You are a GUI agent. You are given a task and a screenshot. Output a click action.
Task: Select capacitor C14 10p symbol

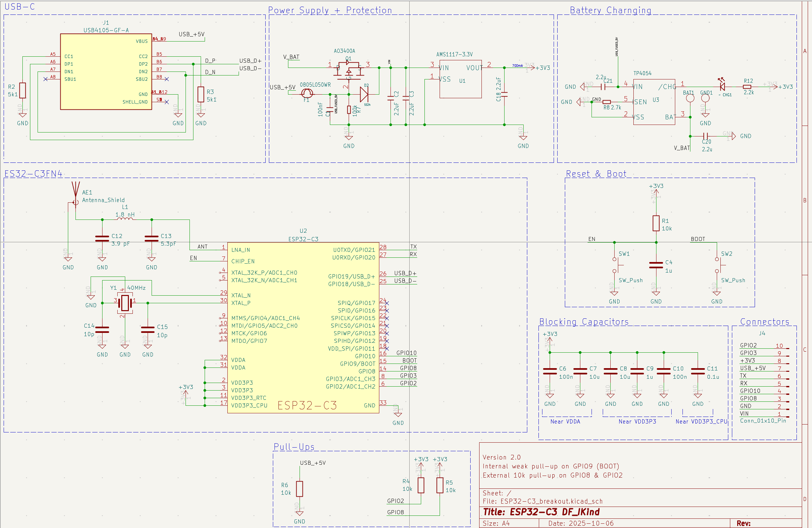click(102, 330)
